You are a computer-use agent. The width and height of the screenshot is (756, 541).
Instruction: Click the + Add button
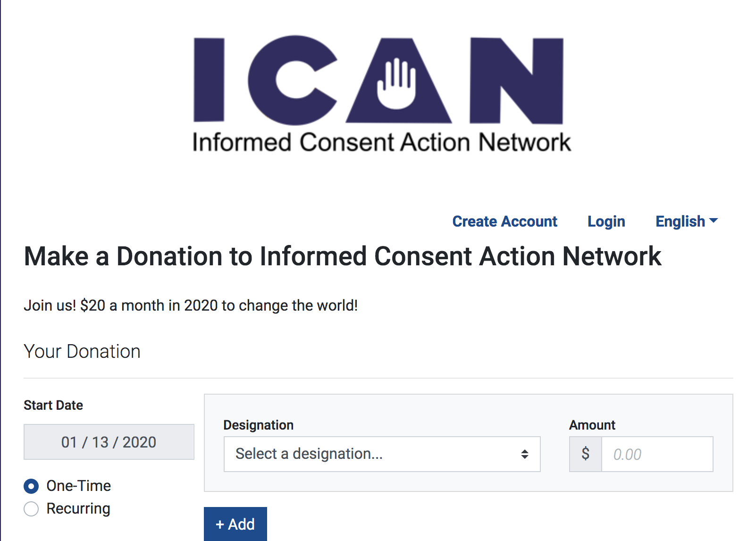(x=235, y=524)
